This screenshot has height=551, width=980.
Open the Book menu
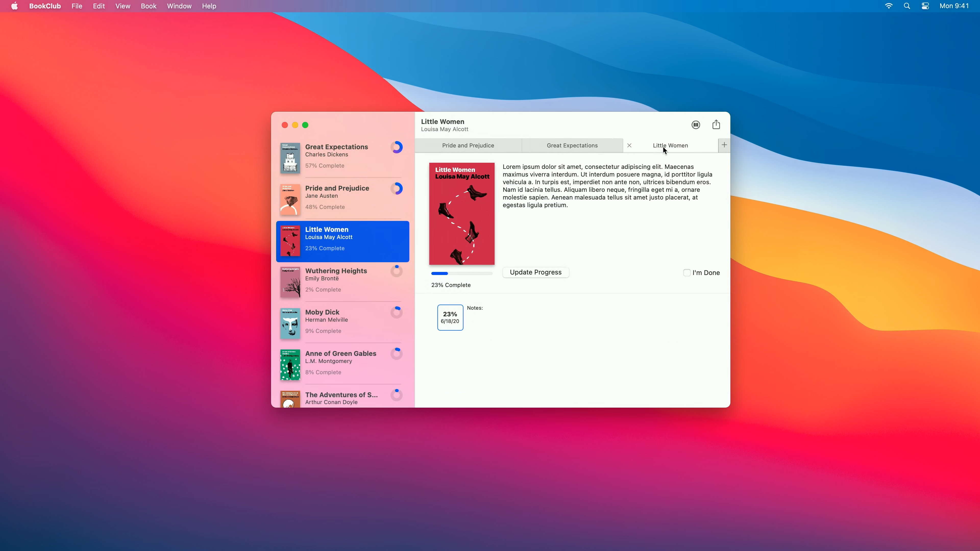(149, 6)
